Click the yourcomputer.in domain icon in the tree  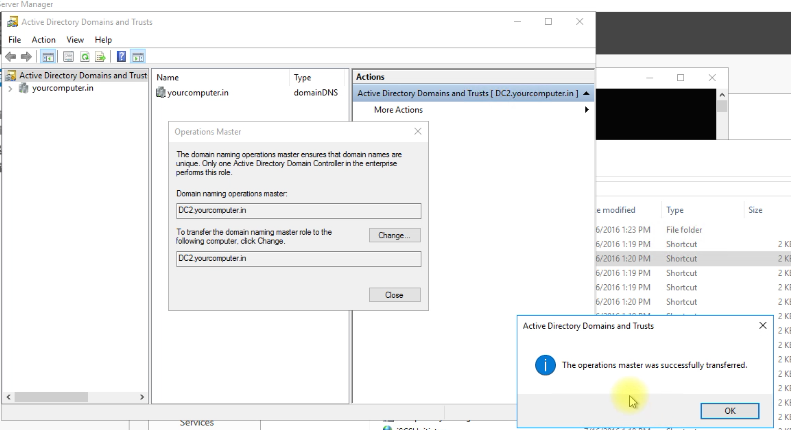[x=23, y=88]
